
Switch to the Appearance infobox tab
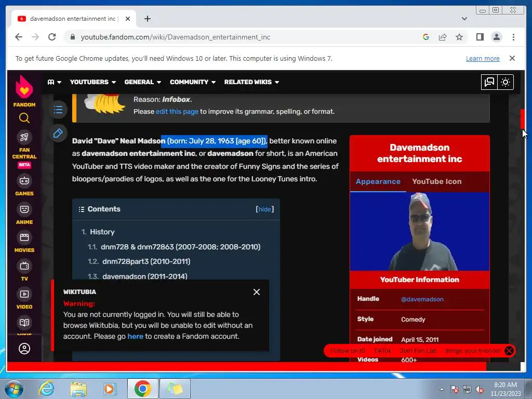(378, 181)
